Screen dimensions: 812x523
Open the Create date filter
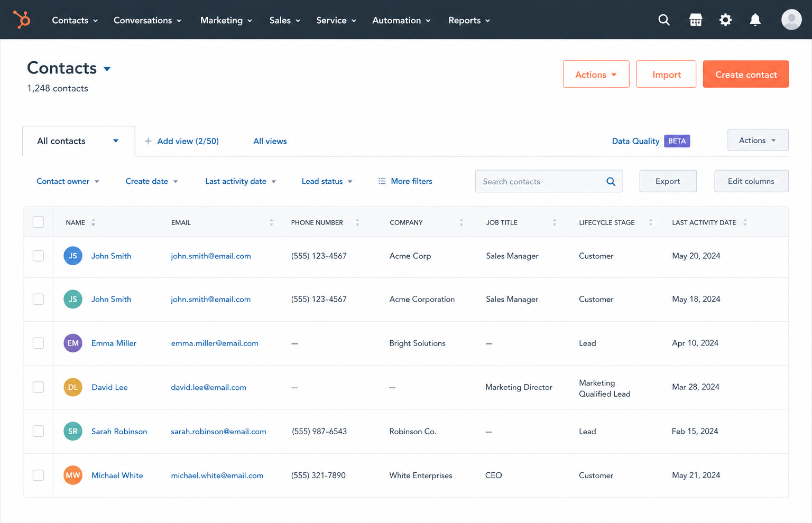[152, 181]
